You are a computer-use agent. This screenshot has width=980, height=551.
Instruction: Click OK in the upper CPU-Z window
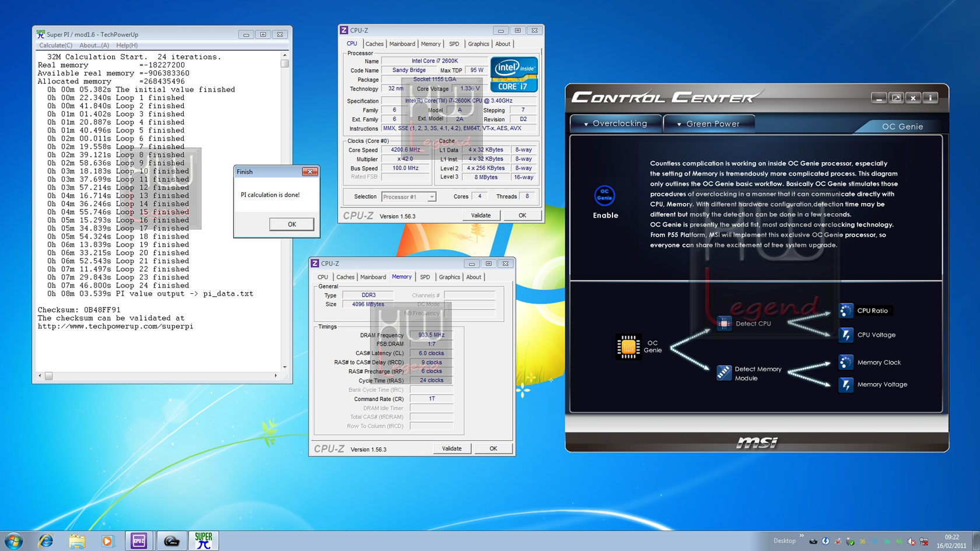522,215
